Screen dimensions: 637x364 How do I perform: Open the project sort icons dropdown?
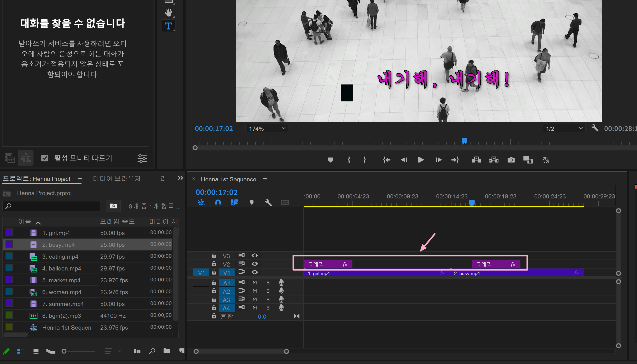click(113, 351)
